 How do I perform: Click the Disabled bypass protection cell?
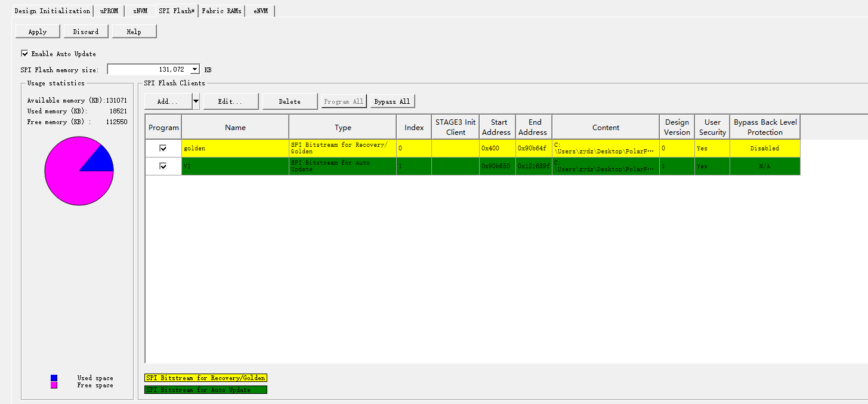coord(765,148)
